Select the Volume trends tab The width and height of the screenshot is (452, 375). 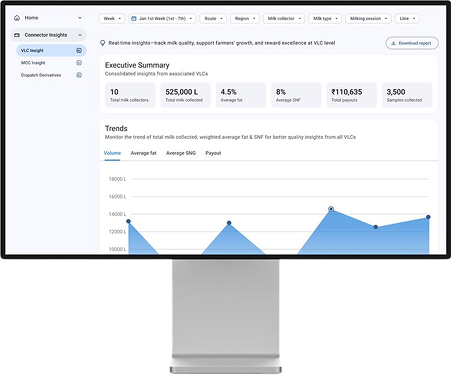pyautogui.click(x=112, y=153)
